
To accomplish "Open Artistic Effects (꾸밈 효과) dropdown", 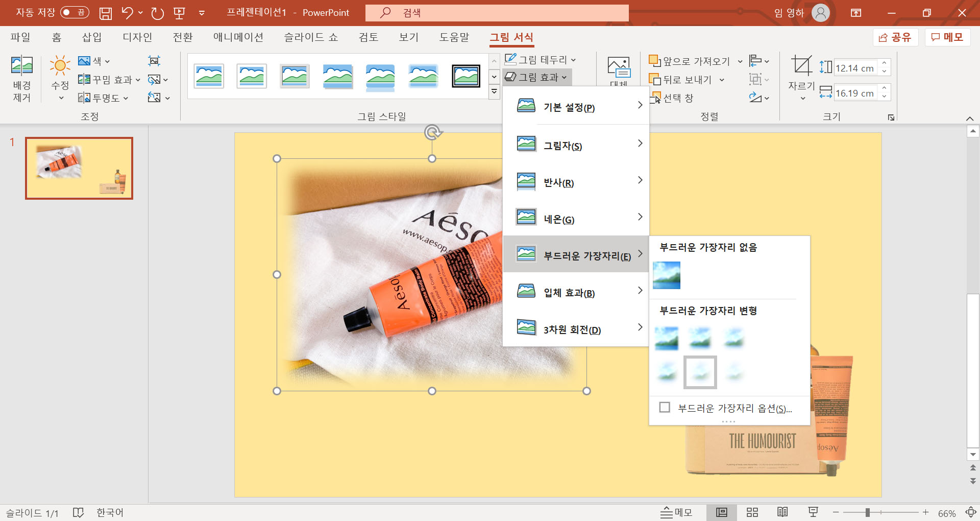I will 109,80.
